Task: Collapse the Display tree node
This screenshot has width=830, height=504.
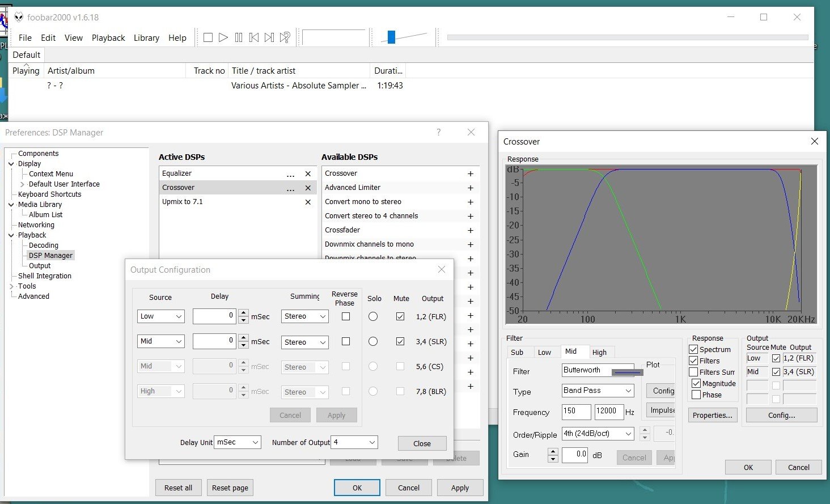Action: point(11,164)
